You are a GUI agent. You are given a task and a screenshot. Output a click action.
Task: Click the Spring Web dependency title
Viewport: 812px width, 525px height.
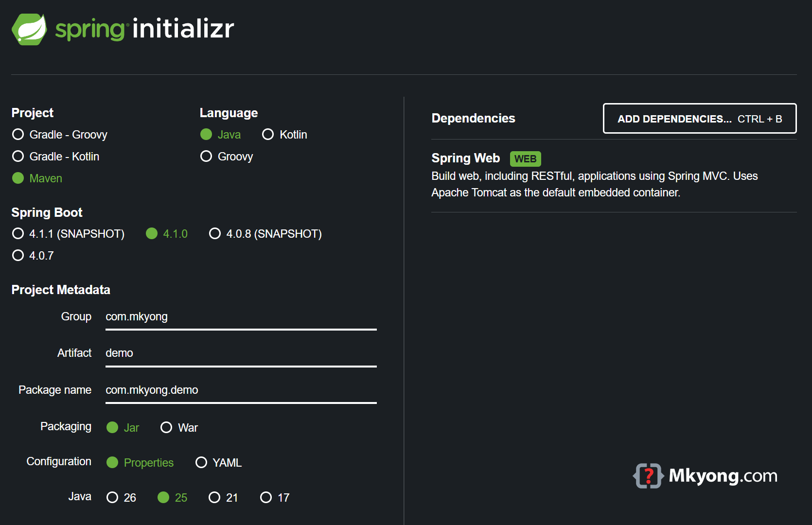tap(466, 158)
